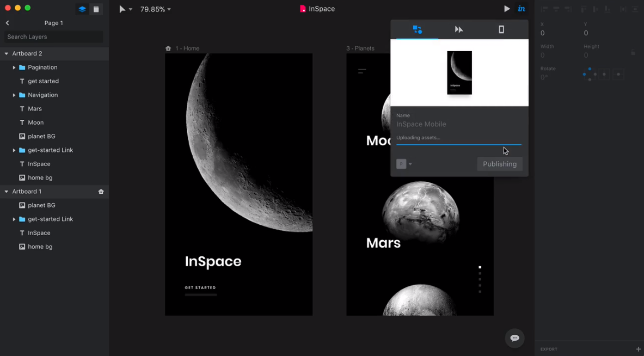Expand the Navigation folder
This screenshot has width=644, height=356.
tap(14, 95)
